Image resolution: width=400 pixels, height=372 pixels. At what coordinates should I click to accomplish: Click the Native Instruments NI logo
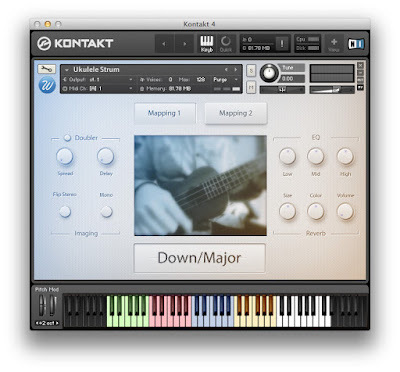click(356, 44)
